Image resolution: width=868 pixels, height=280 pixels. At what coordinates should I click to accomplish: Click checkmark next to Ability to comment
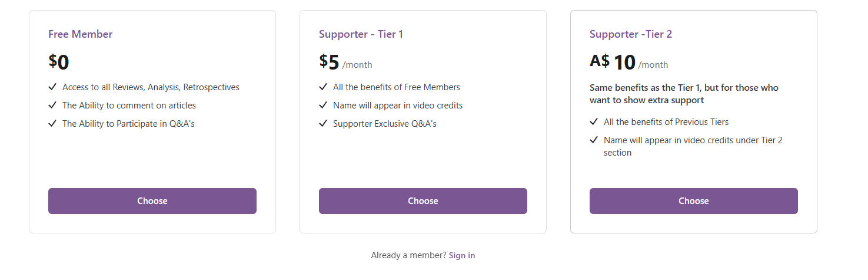coord(52,106)
